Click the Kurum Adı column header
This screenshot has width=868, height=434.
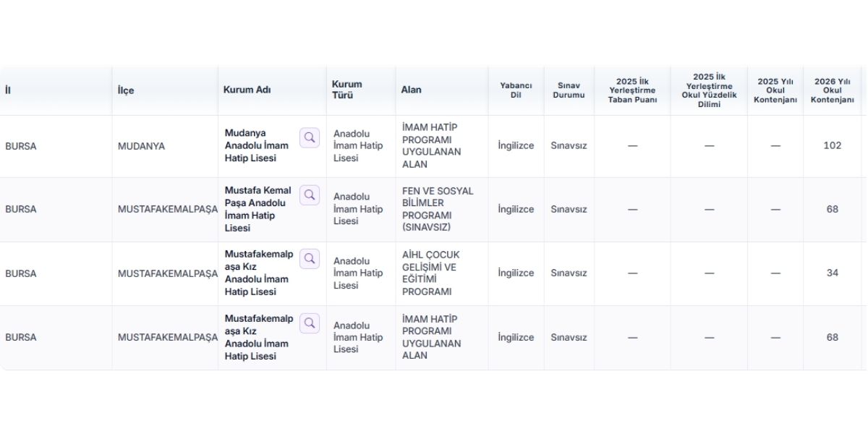pyautogui.click(x=247, y=90)
